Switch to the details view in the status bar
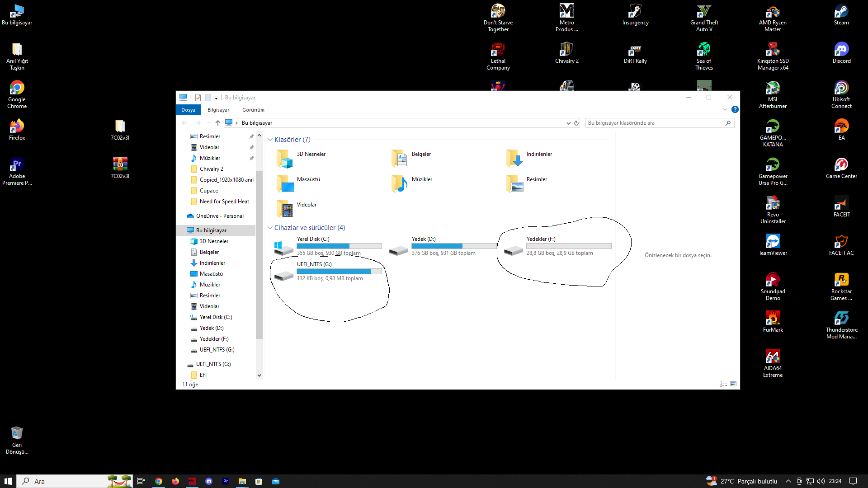 [723, 384]
